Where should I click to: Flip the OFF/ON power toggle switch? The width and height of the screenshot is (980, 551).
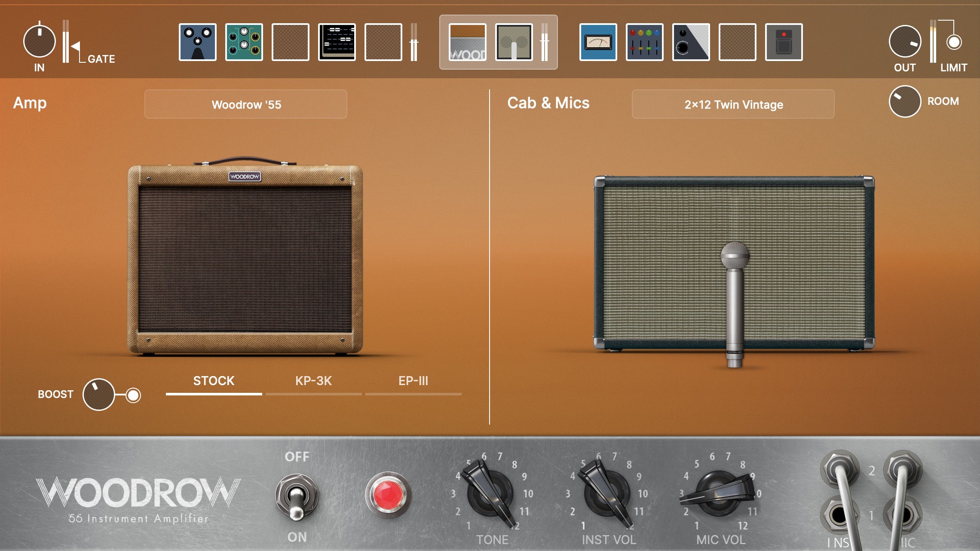click(298, 497)
